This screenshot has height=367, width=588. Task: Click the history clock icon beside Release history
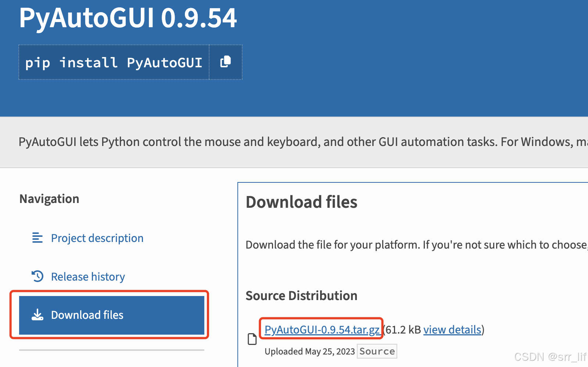point(37,277)
